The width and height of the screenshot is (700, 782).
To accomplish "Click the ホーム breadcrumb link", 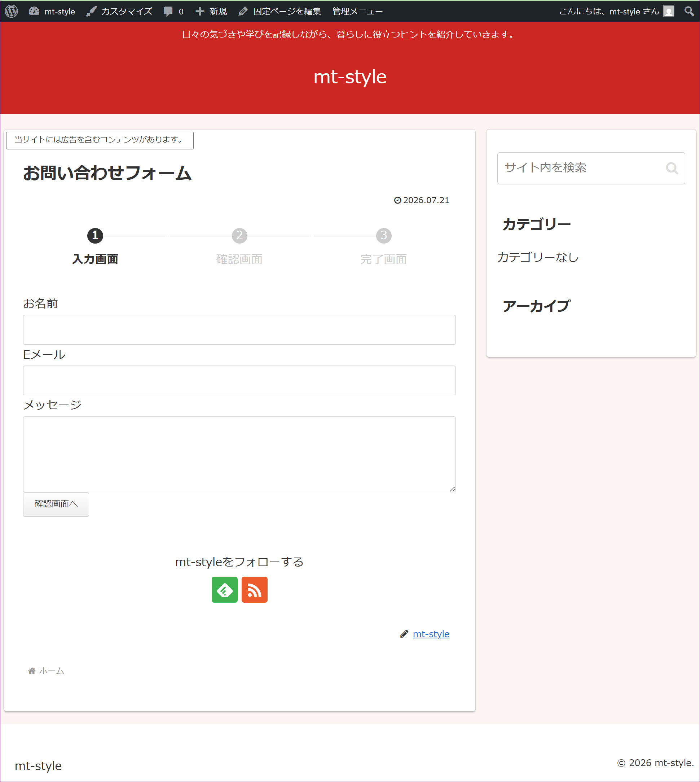I will click(52, 671).
